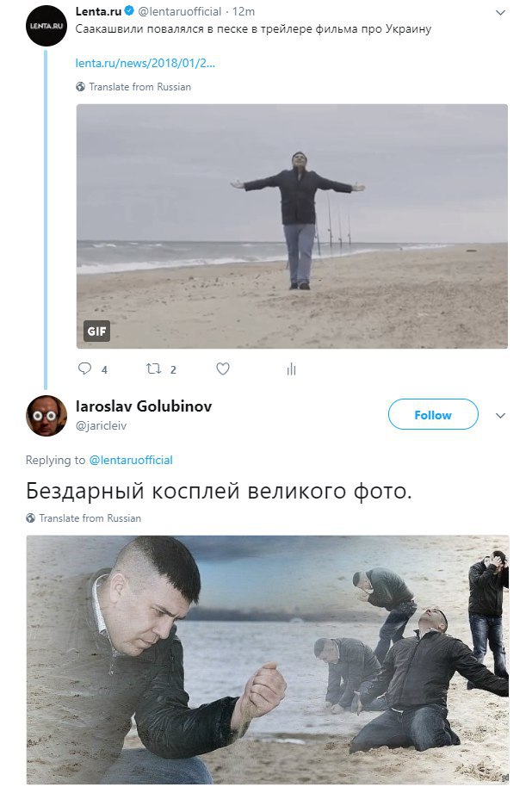View tweet analytics bar chart icon
This screenshot has height=793, width=532.
291,369
